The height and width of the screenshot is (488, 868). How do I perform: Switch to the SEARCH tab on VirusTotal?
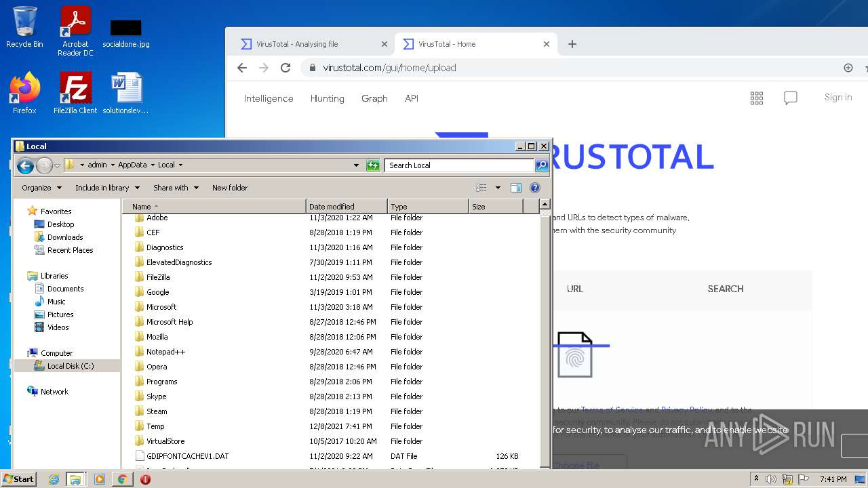click(726, 289)
